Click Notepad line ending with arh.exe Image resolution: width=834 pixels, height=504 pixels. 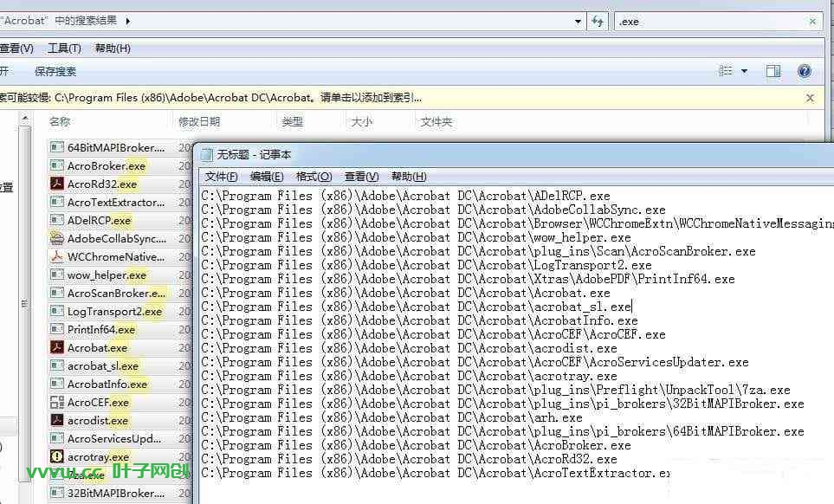click(391, 417)
